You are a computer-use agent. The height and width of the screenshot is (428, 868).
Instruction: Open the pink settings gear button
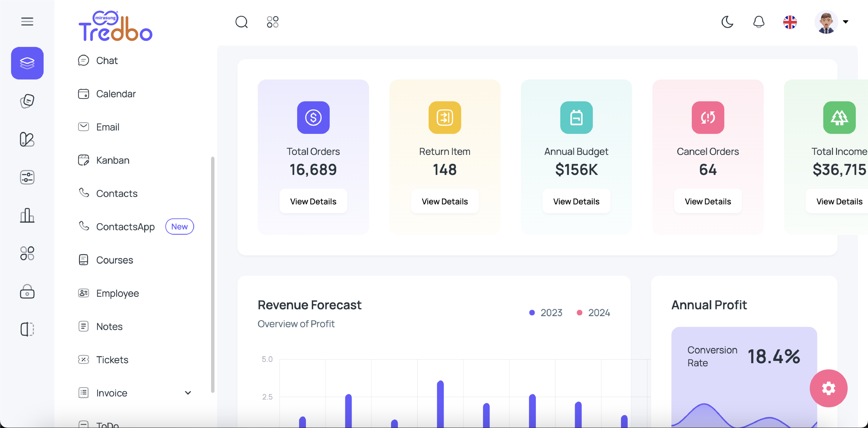click(828, 388)
